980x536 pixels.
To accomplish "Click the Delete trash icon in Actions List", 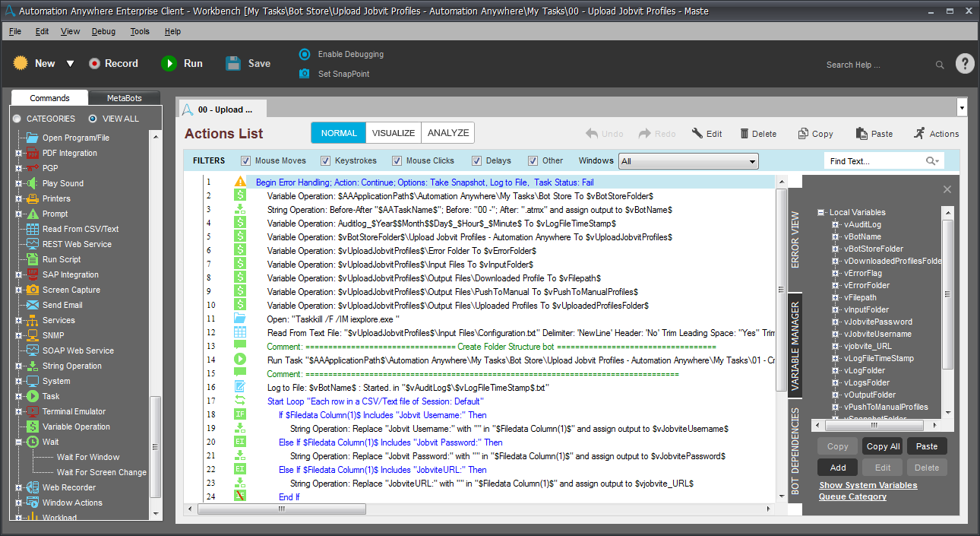I will [744, 134].
